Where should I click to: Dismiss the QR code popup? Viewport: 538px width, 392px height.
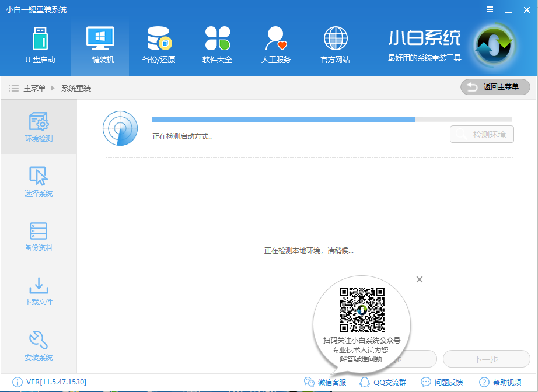(x=419, y=279)
